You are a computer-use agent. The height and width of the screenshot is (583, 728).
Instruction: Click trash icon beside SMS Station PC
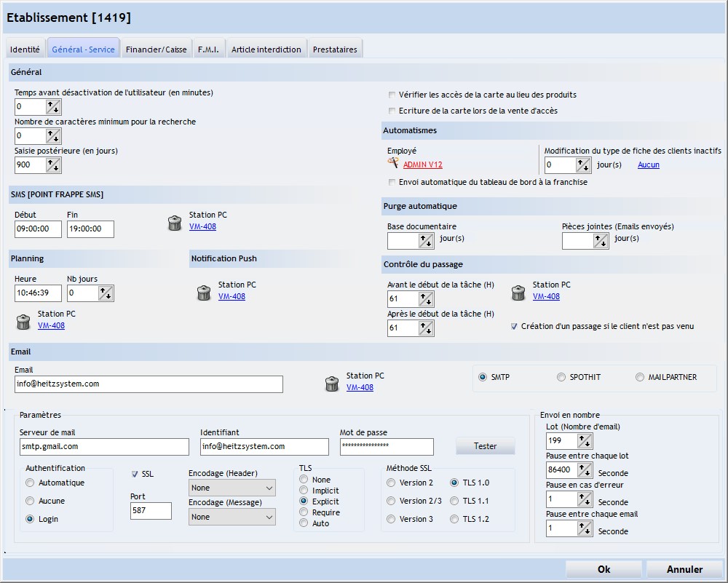(175, 223)
